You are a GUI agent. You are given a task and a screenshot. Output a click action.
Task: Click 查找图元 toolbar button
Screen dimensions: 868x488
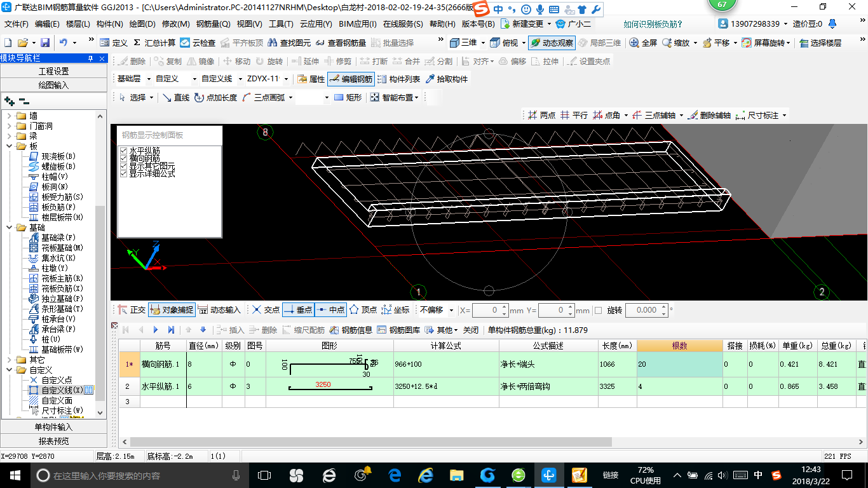pyautogui.click(x=289, y=43)
